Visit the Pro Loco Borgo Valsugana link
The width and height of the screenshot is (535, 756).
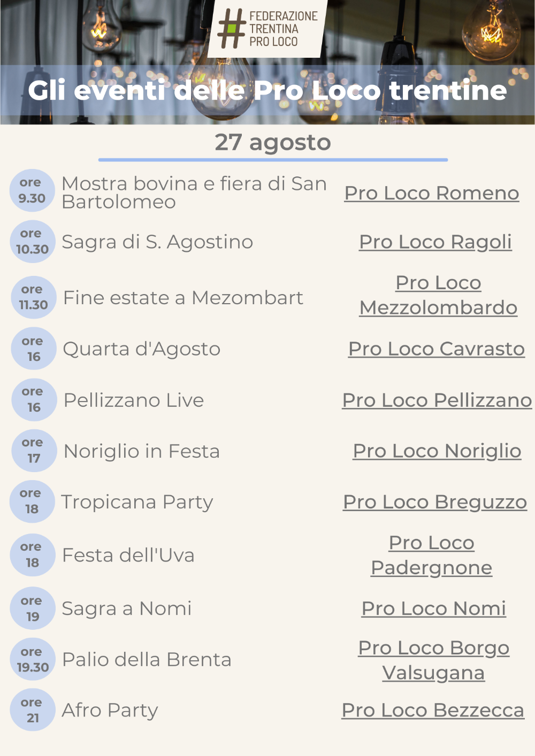click(434, 660)
